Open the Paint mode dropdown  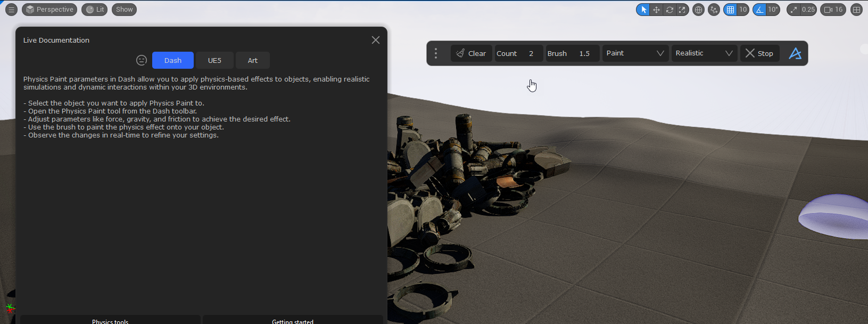(635, 53)
